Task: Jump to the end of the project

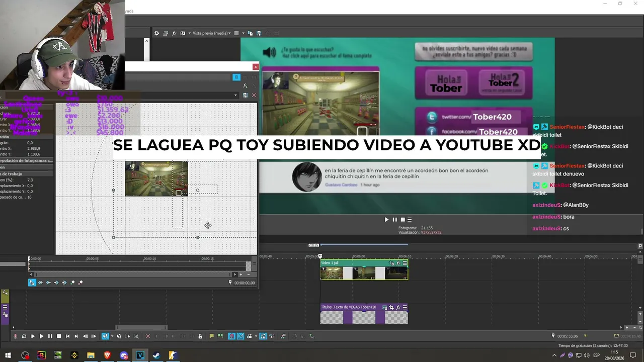Action: [76, 336]
